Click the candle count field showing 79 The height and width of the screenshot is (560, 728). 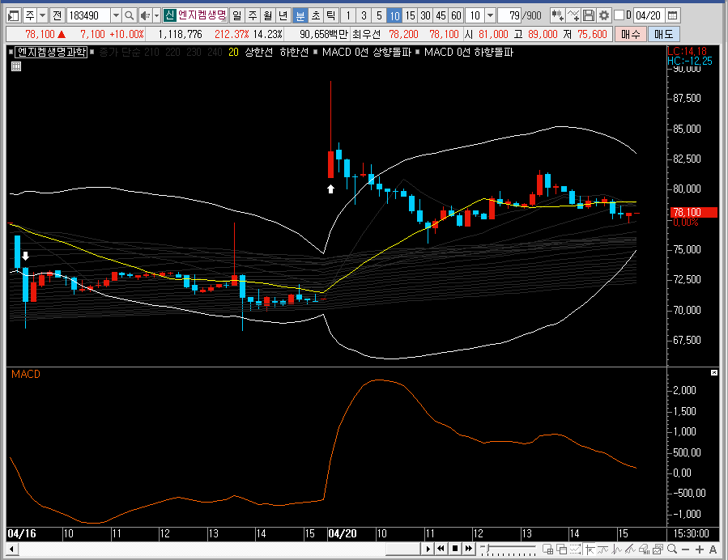[x=509, y=15]
